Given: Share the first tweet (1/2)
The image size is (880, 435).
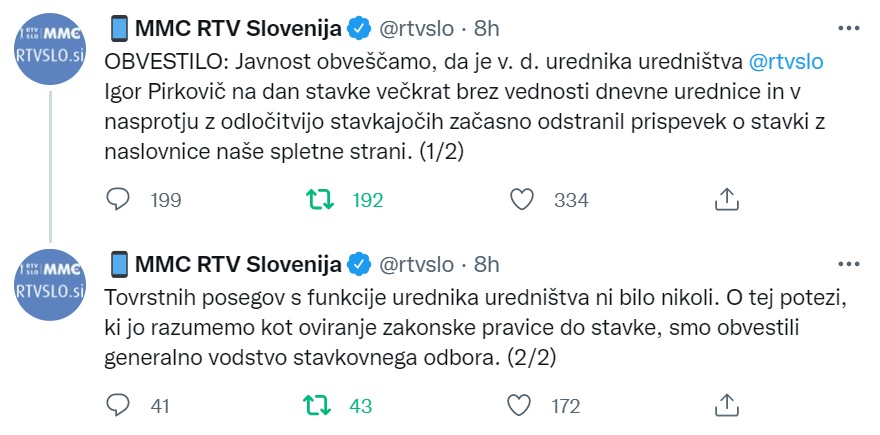Looking at the screenshot, I should tap(726, 200).
